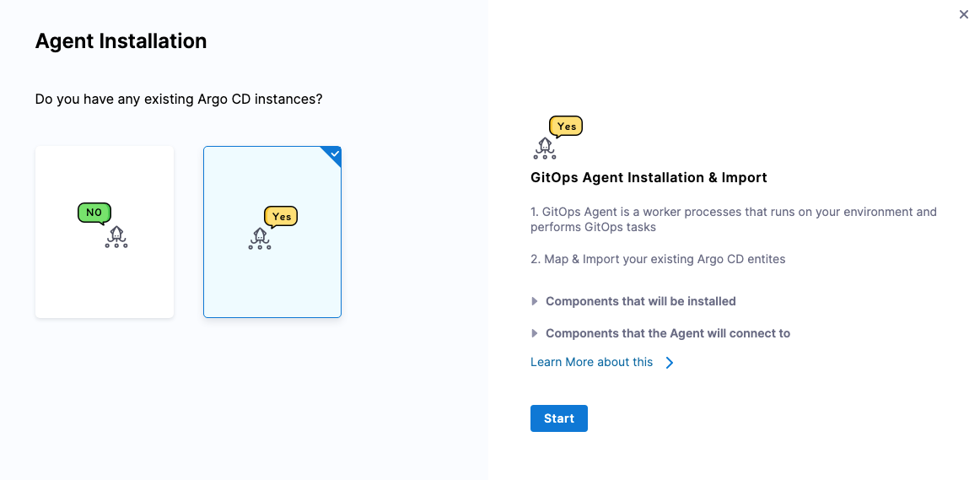Click the 'Components that will be installed' label

(640, 301)
